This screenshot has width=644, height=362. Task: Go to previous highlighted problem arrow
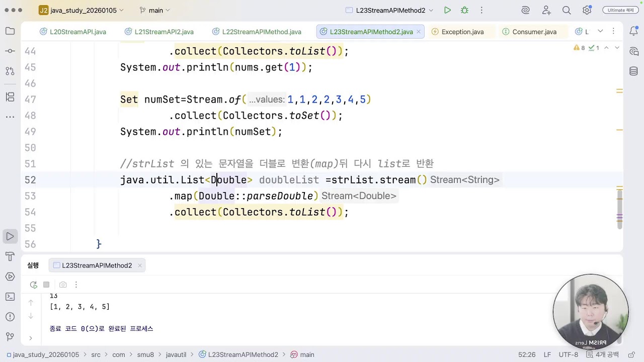pos(606,48)
